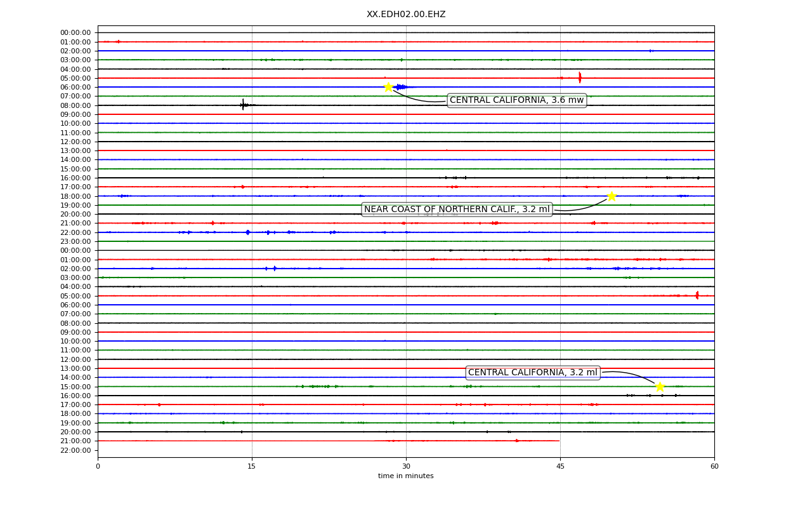812x508 pixels.
Task: Click the 15 tick label on the x-axis
Action: point(252,467)
